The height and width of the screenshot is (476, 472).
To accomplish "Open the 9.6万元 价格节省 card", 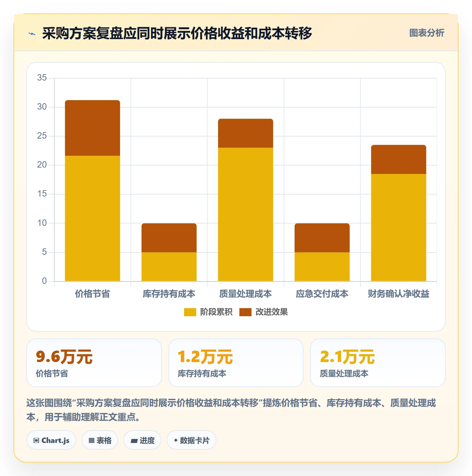I will pyautogui.click(x=94, y=363).
